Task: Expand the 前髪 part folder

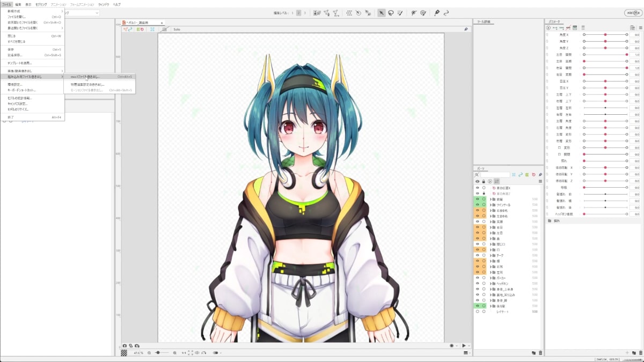Action: [x=491, y=200]
